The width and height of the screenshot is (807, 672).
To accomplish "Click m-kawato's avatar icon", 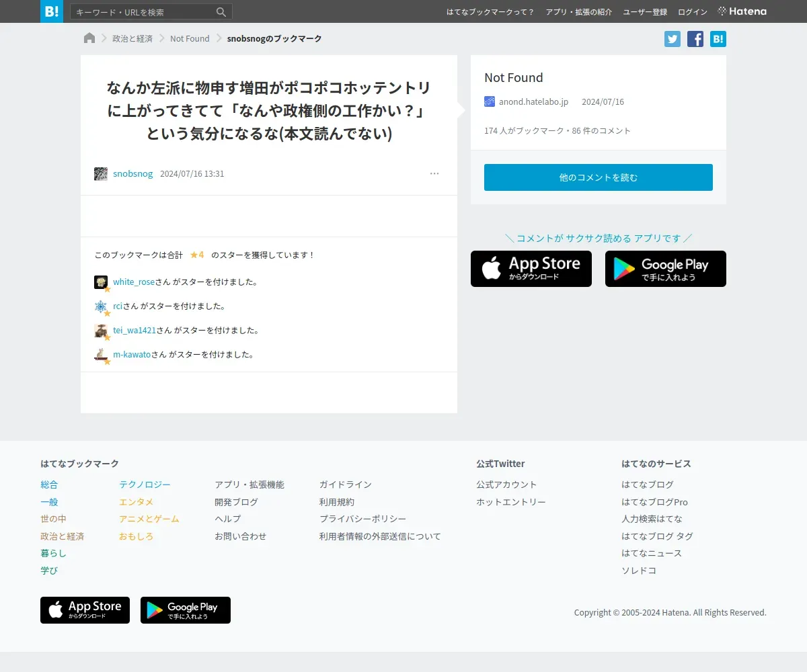I will (x=101, y=355).
